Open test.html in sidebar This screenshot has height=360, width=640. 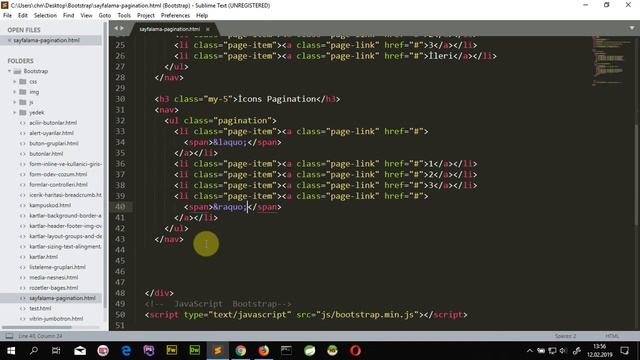(x=40, y=308)
